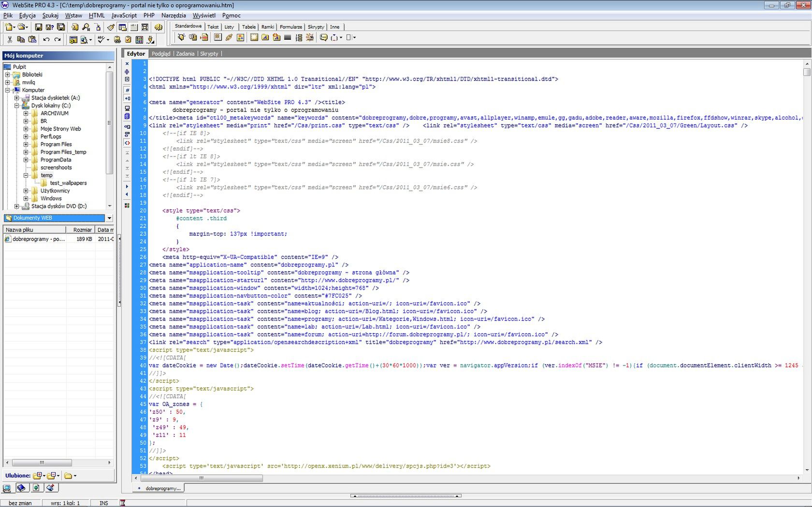This screenshot has width=812, height=507.
Task: Click the Redo arrow icon
Action: 58,40
